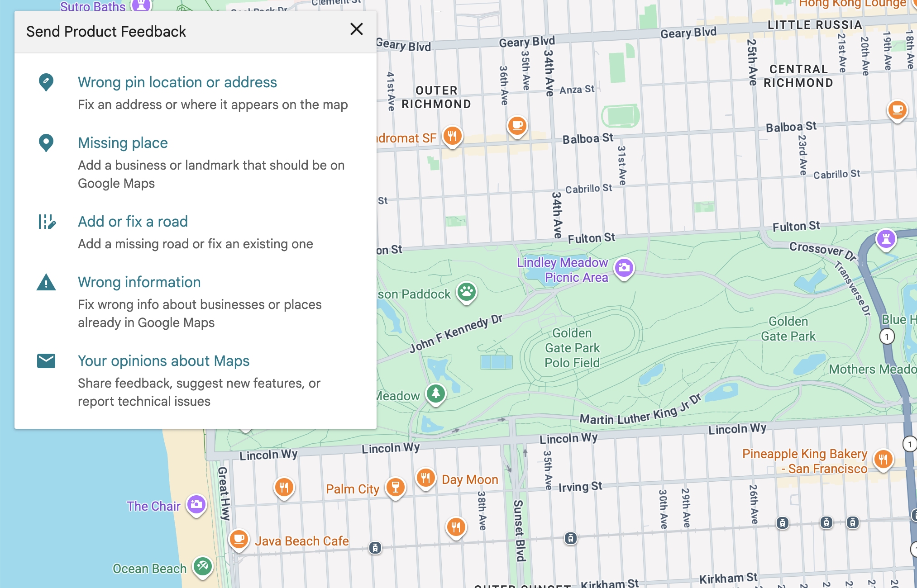
Task: Click the camera pin for The Chair
Action: coord(196,505)
